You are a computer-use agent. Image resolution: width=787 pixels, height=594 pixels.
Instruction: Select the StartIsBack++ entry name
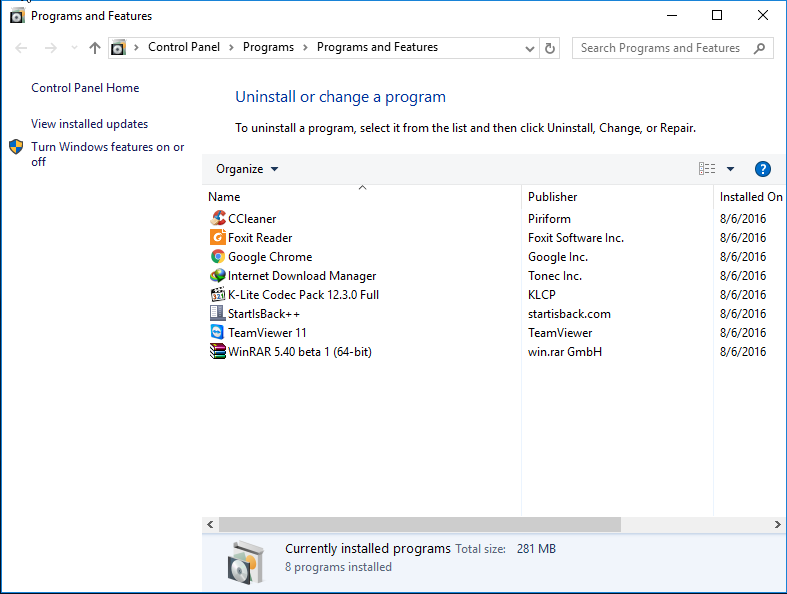[264, 314]
